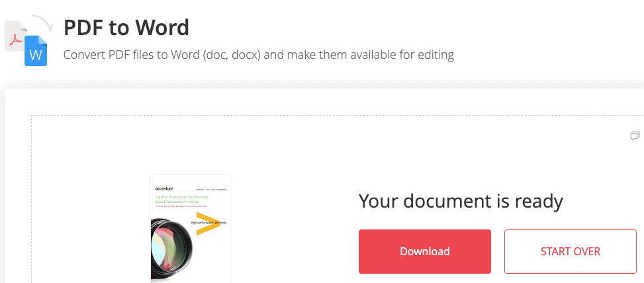644x283 pixels.
Task: Click the Convert PDF files description text
Action: [x=259, y=55]
